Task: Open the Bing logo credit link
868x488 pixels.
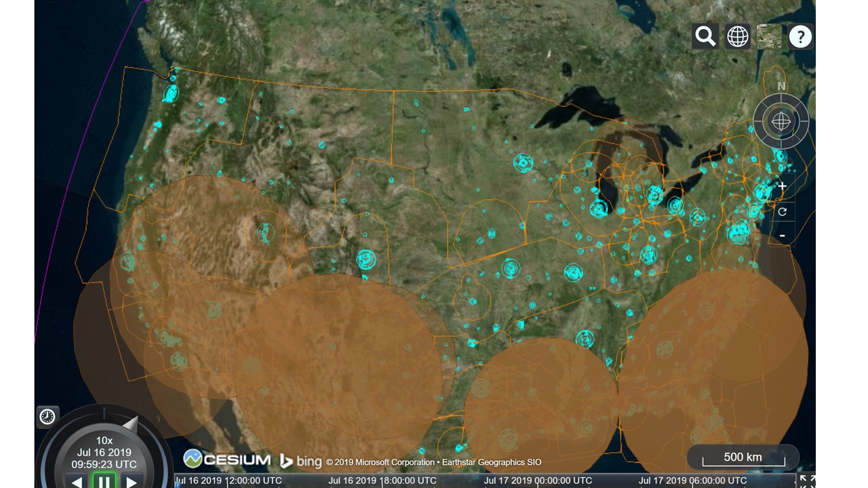Action: [300, 462]
